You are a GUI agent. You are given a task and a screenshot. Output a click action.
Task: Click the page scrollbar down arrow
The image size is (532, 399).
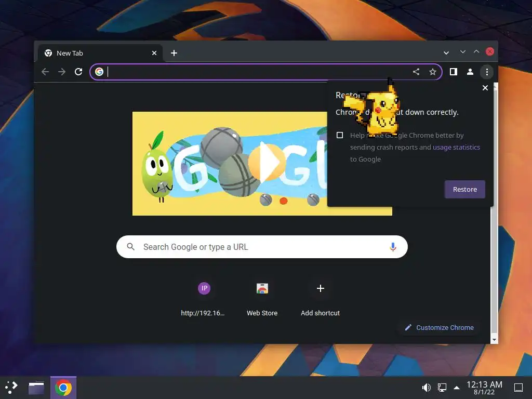click(x=495, y=340)
